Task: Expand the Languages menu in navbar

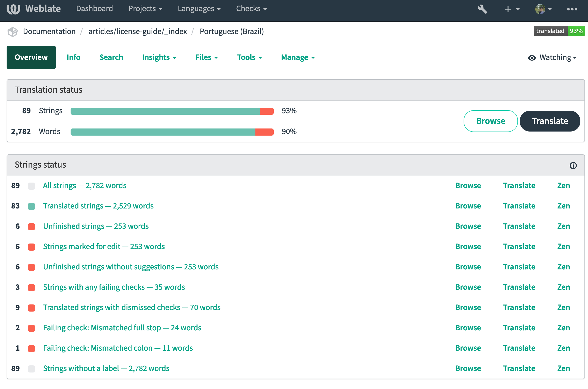Action: coord(199,9)
